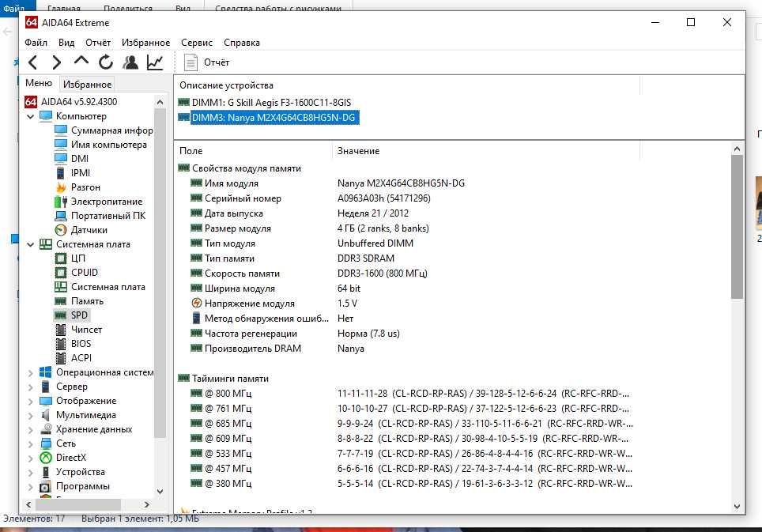The width and height of the screenshot is (762, 532).
Task: Expand the Операционная система tree node
Action: pos(30,372)
